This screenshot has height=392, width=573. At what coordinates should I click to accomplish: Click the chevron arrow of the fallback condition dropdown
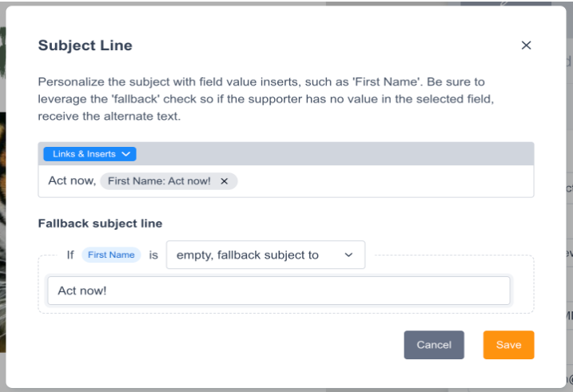pyautogui.click(x=348, y=255)
